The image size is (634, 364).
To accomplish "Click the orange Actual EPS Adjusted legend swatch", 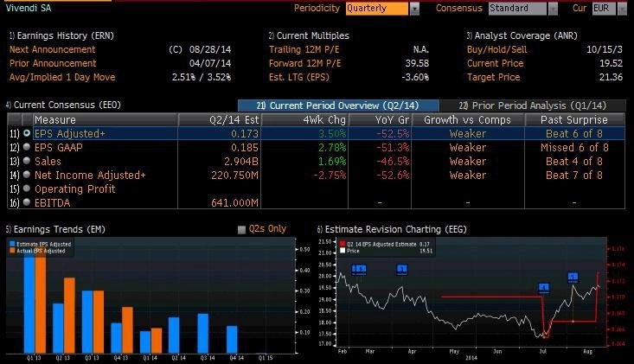I will pyautogui.click(x=12, y=251).
